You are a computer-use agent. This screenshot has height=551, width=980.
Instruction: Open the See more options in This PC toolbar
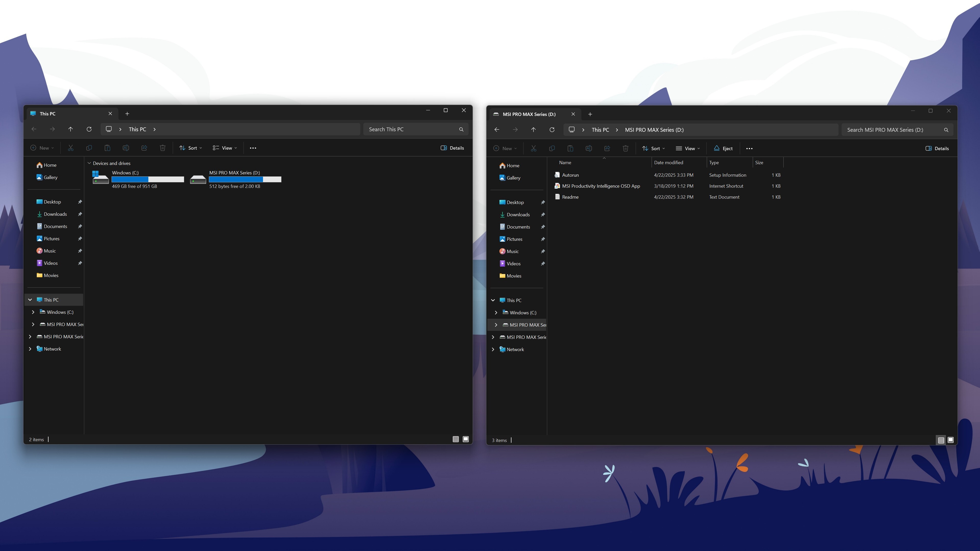[253, 148]
